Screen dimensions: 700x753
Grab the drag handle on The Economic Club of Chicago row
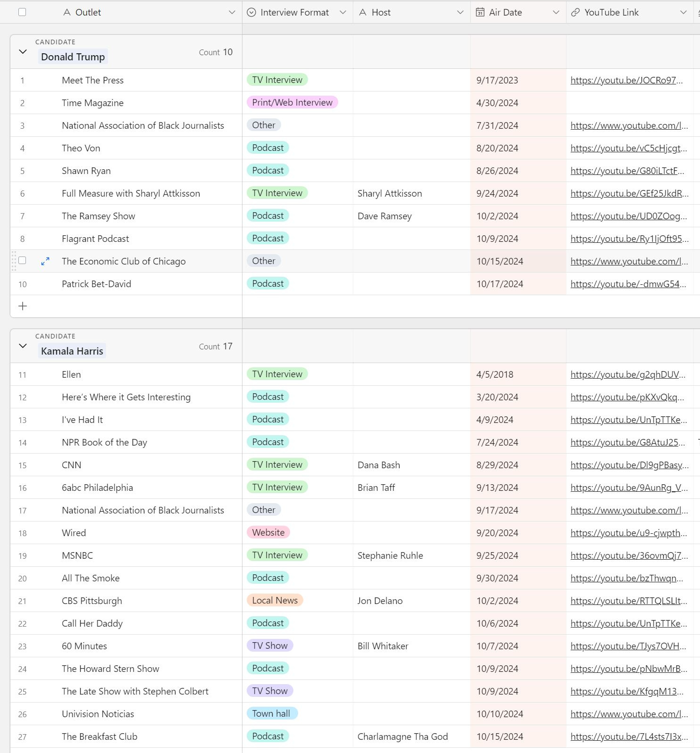point(14,261)
